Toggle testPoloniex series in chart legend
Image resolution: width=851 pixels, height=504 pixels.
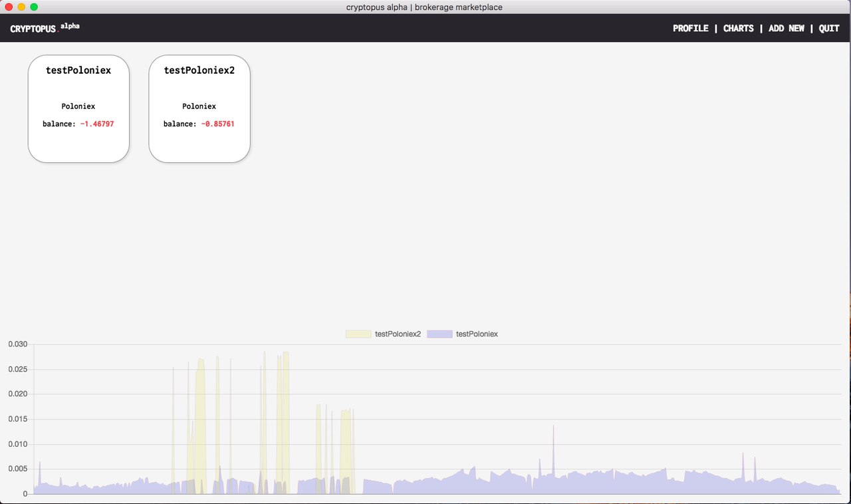tap(462, 334)
